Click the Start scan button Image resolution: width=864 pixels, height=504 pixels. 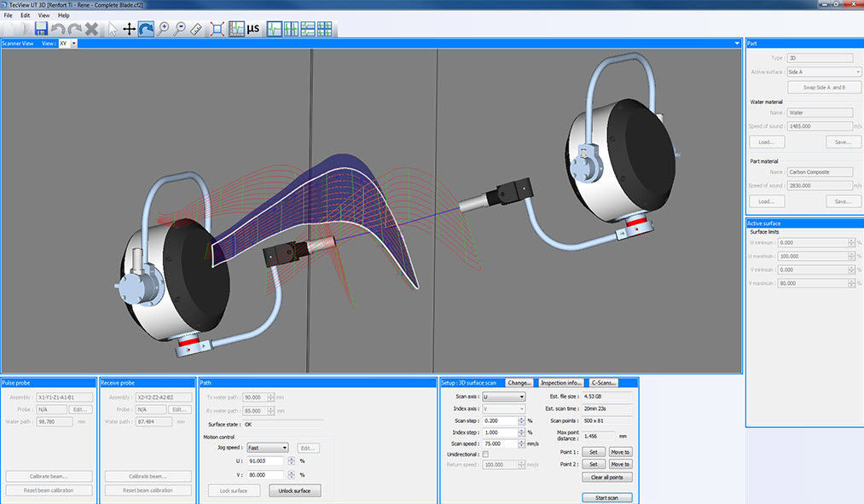tap(606, 497)
